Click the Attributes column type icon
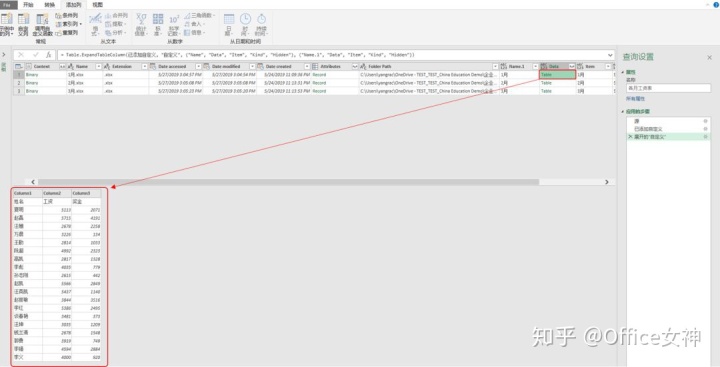The image size is (720, 367). point(315,67)
